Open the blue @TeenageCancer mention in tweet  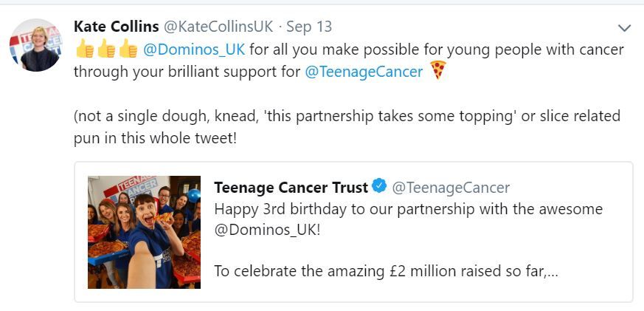364,72
